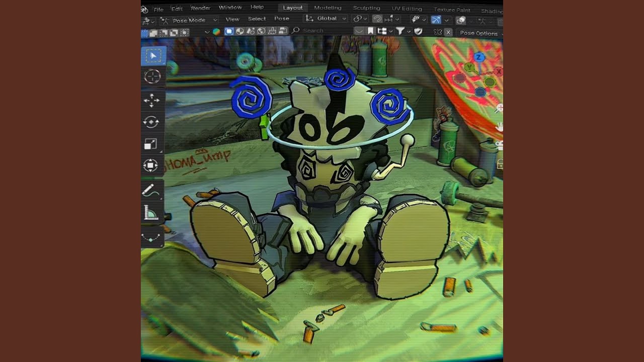
Task: Switch to the UV Editing workspace tab
Action: pyautogui.click(x=407, y=9)
